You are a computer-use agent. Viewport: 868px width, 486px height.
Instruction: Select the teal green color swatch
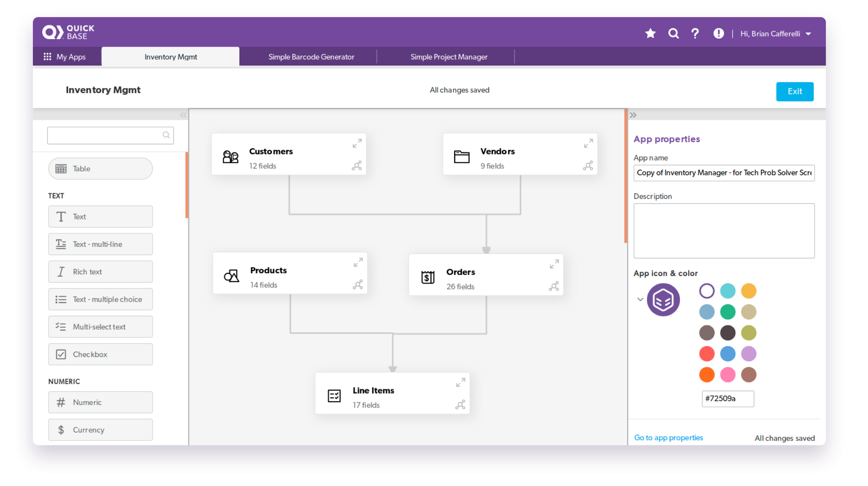click(x=728, y=312)
